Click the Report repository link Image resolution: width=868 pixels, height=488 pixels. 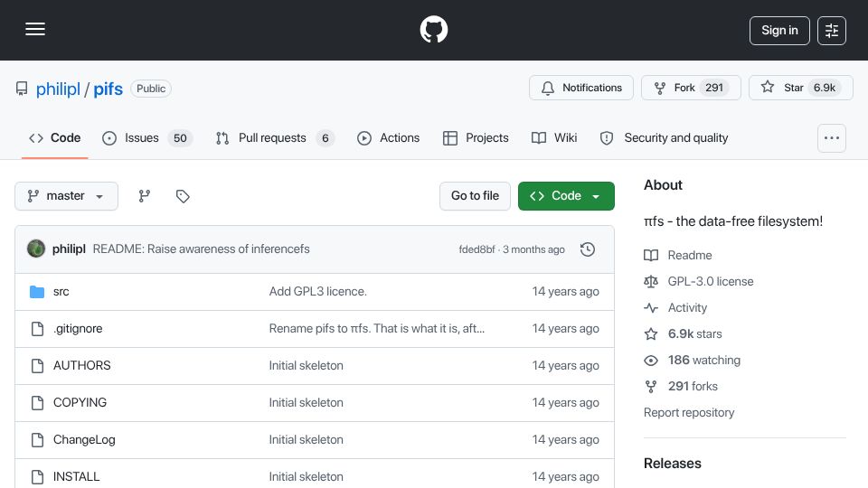click(689, 413)
